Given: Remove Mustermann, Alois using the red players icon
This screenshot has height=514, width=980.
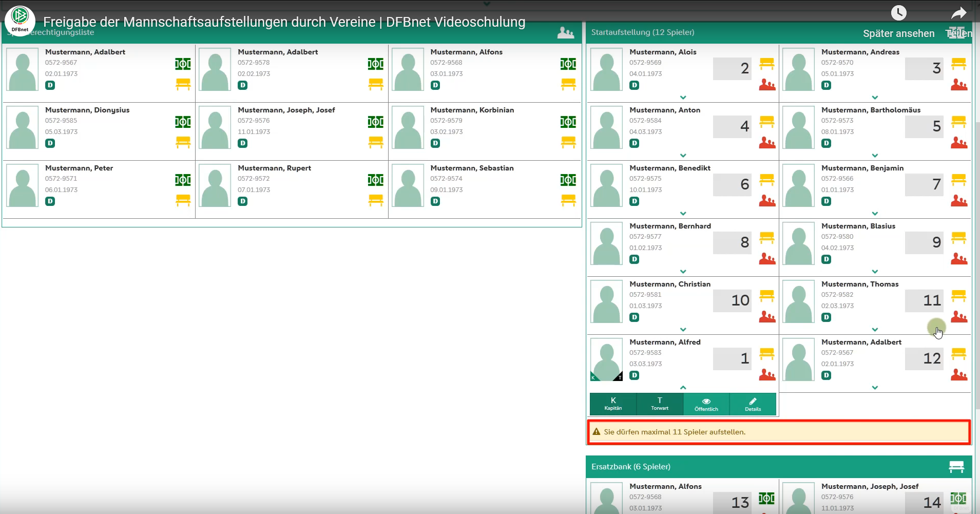Looking at the screenshot, I should [x=767, y=85].
